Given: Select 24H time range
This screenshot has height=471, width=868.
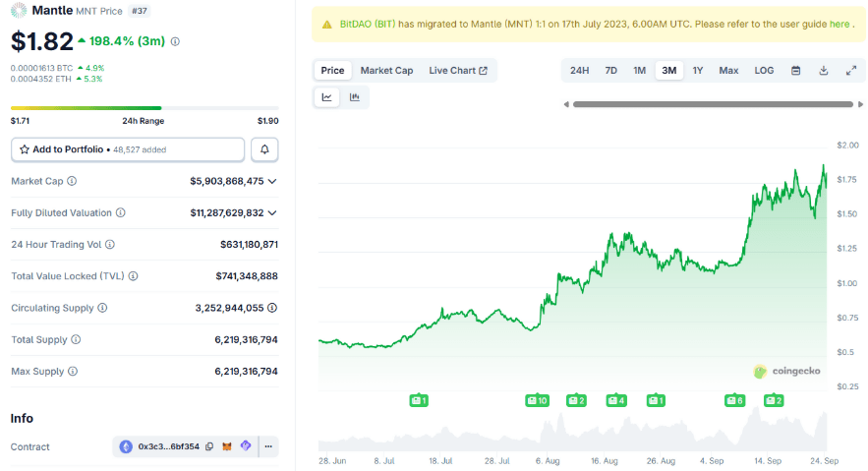Looking at the screenshot, I should click(x=580, y=70).
